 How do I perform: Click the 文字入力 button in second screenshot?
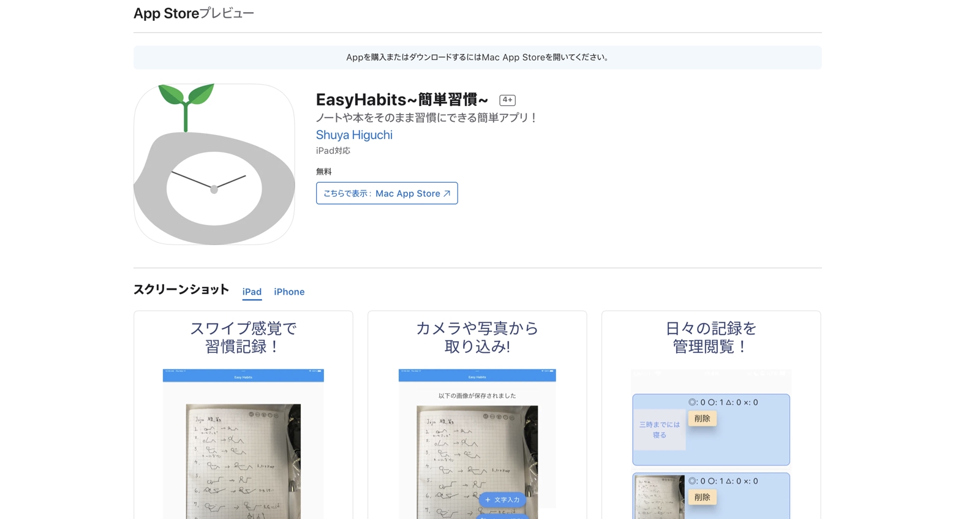click(x=502, y=499)
